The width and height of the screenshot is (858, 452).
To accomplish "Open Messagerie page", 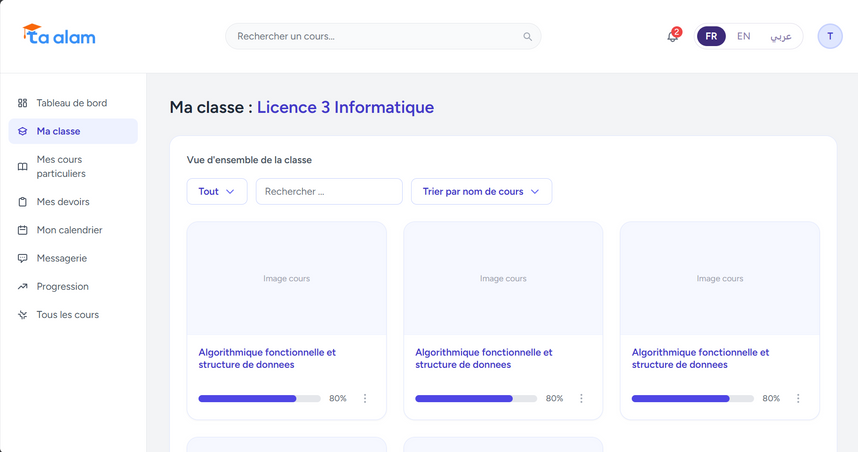I will [73, 258].
